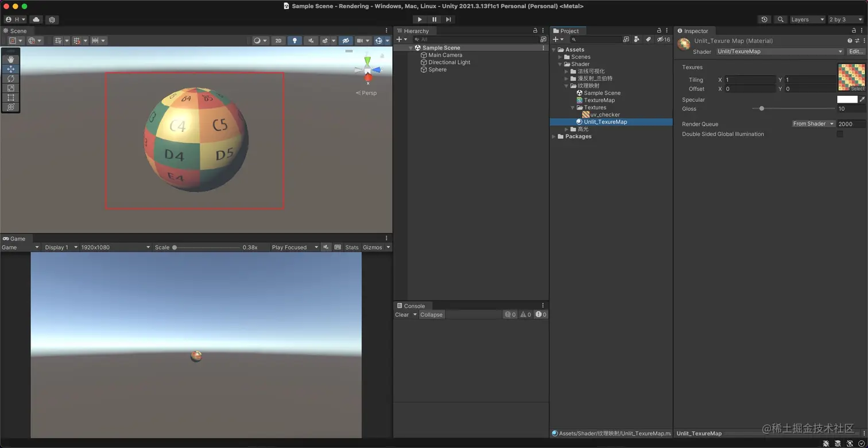Viewport: 868px width, 448px height.
Task: Toggle hidden objects visibility in Scene
Action: tap(345, 41)
